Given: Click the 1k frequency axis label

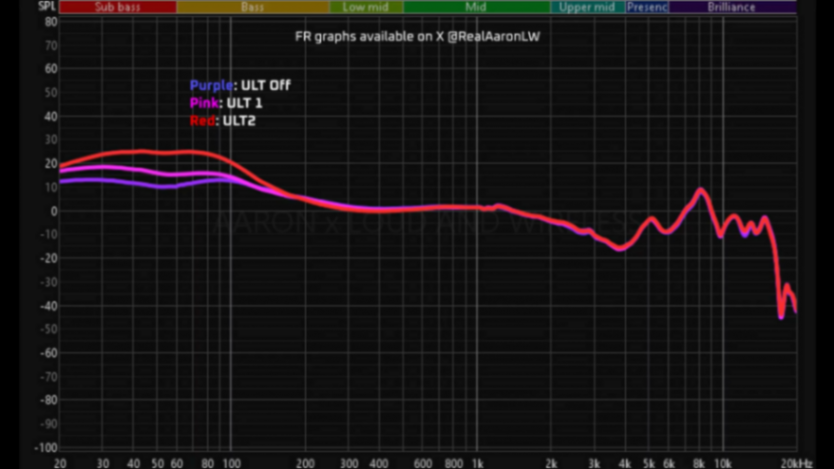Looking at the screenshot, I should coord(478,463).
